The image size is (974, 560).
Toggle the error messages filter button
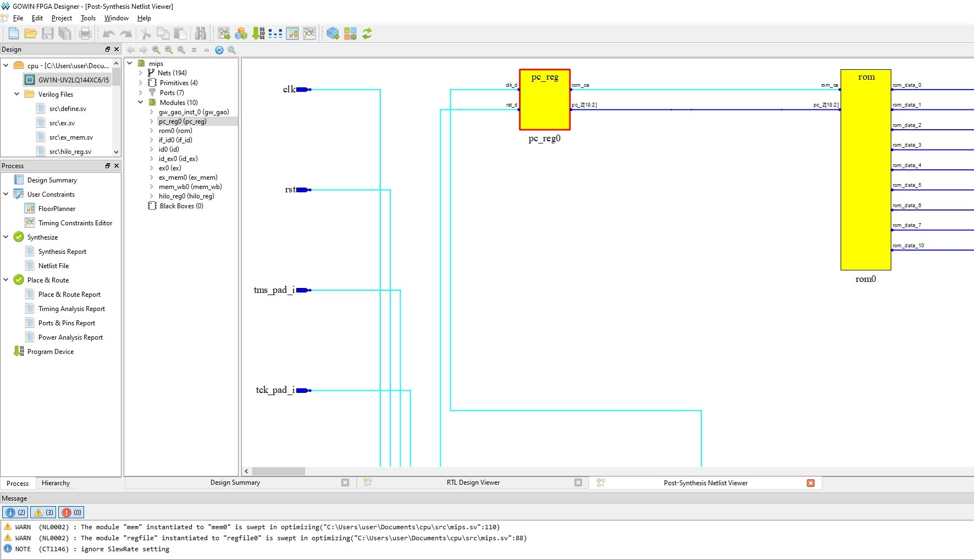click(72, 512)
